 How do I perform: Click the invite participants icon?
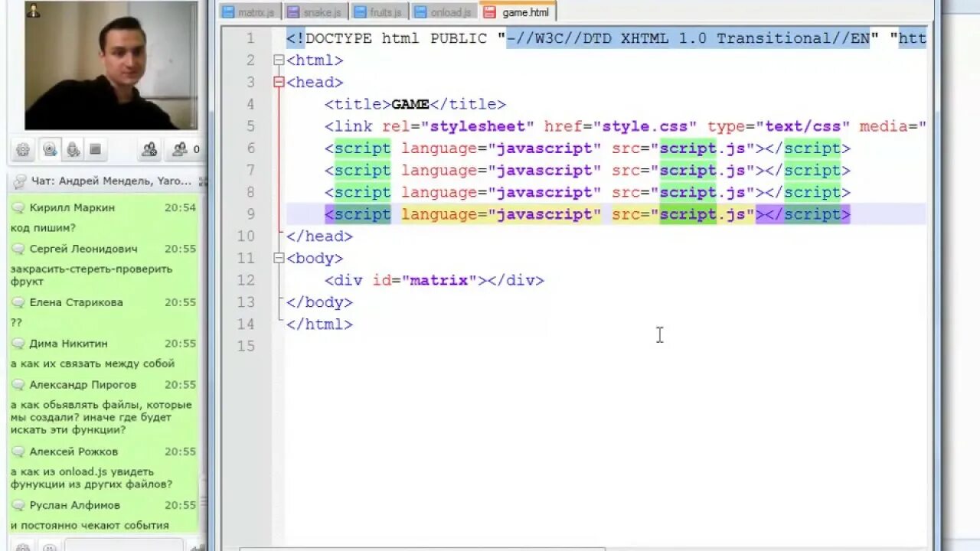(150, 149)
